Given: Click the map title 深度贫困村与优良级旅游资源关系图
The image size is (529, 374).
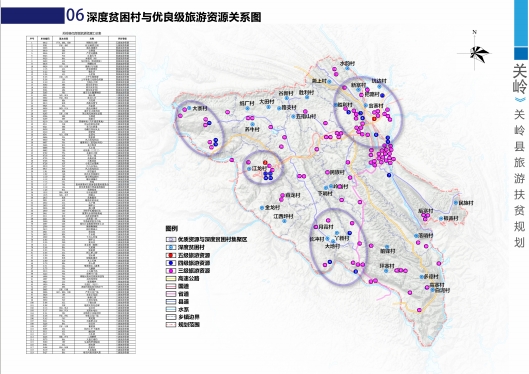Looking at the screenshot, I should [x=174, y=17].
